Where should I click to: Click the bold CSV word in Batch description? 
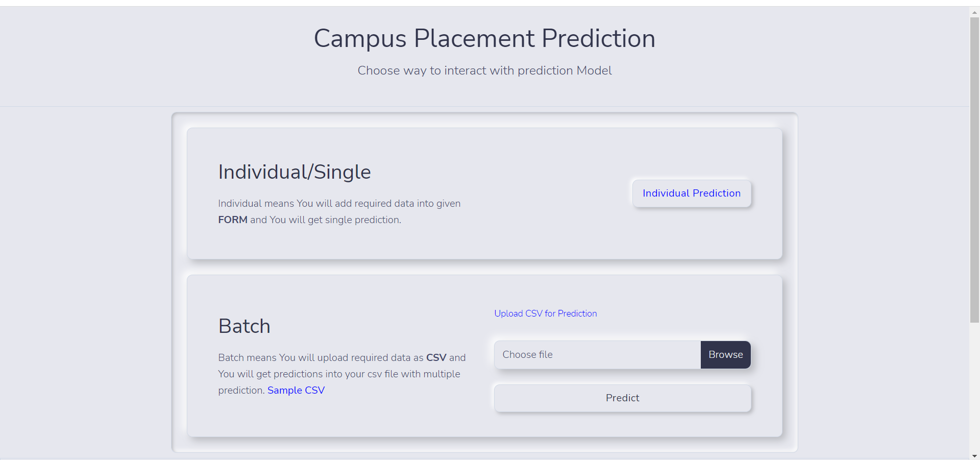tap(436, 358)
